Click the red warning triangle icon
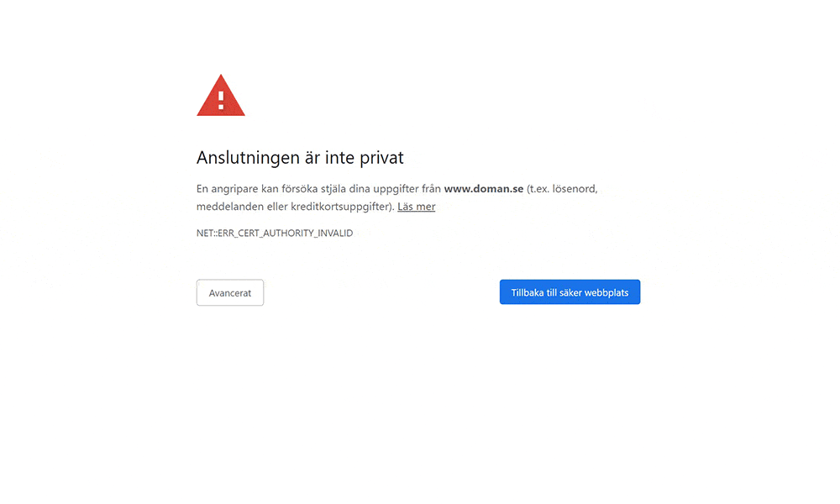This screenshot has height=504, width=840. [221, 95]
